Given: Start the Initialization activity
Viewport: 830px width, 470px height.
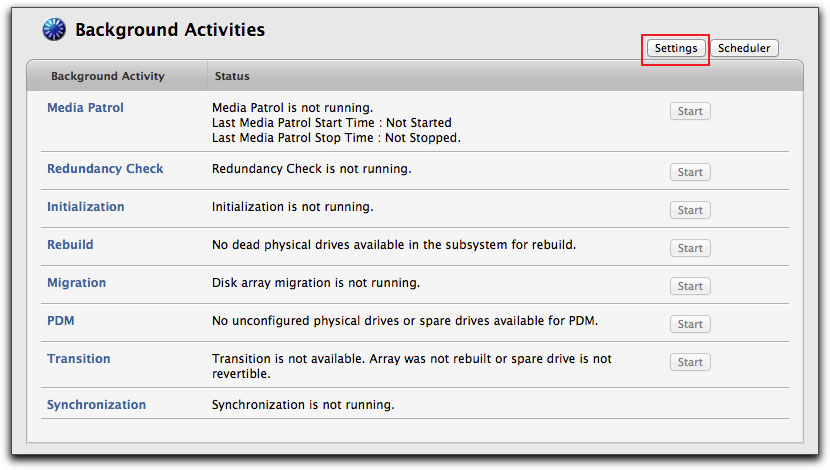Looking at the screenshot, I should (690, 210).
